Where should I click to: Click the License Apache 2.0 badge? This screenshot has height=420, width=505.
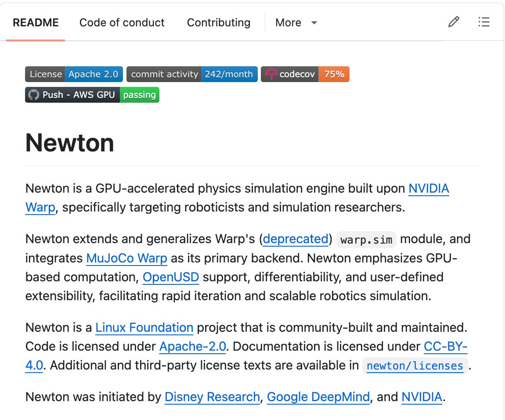point(74,74)
